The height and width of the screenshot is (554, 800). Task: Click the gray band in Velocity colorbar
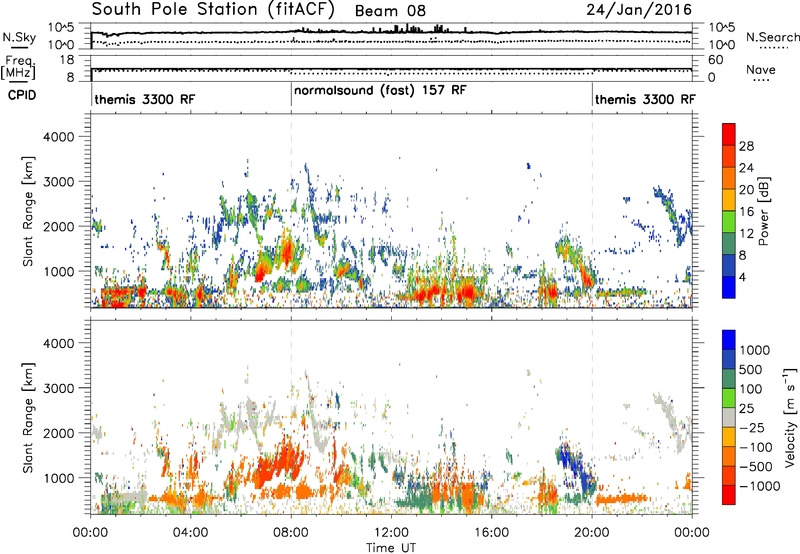pyautogui.click(x=729, y=417)
